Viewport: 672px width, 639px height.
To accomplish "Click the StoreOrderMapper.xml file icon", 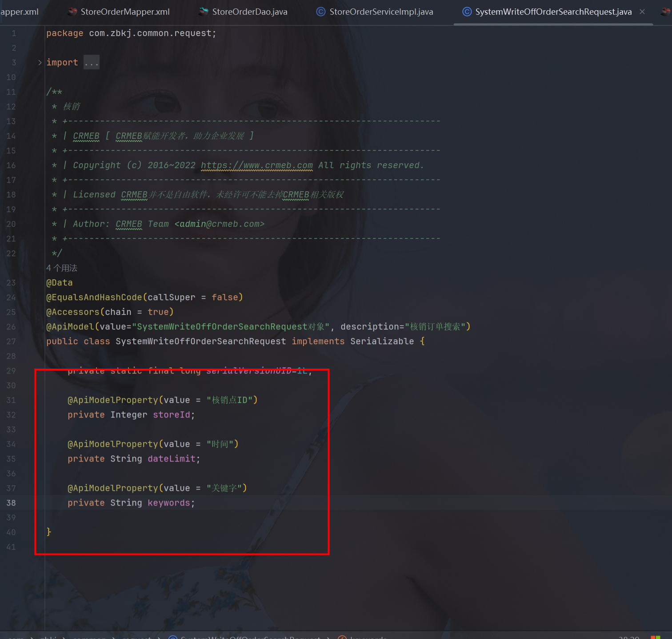I will click(x=72, y=12).
